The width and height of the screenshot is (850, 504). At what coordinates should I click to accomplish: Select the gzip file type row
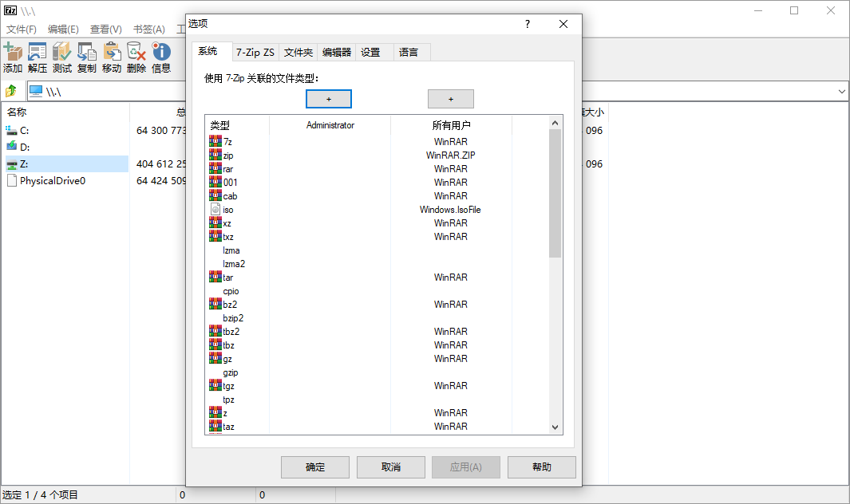click(231, 372)
